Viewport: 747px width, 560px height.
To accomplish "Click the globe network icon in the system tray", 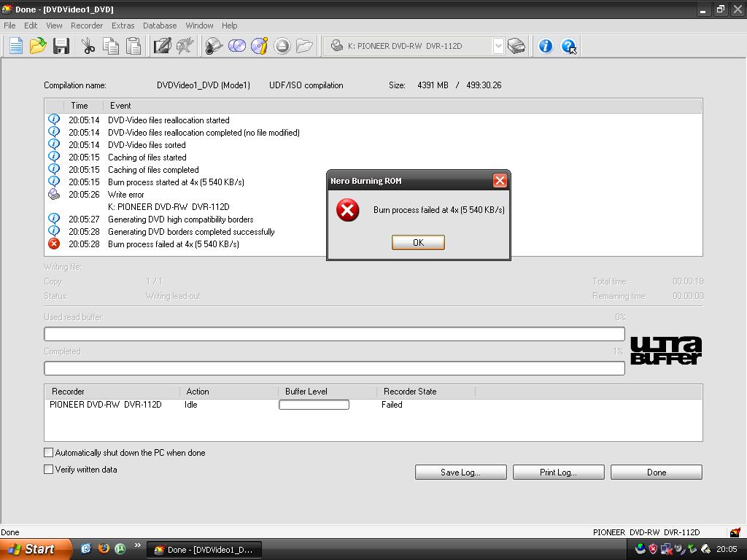I will point(640,549).
